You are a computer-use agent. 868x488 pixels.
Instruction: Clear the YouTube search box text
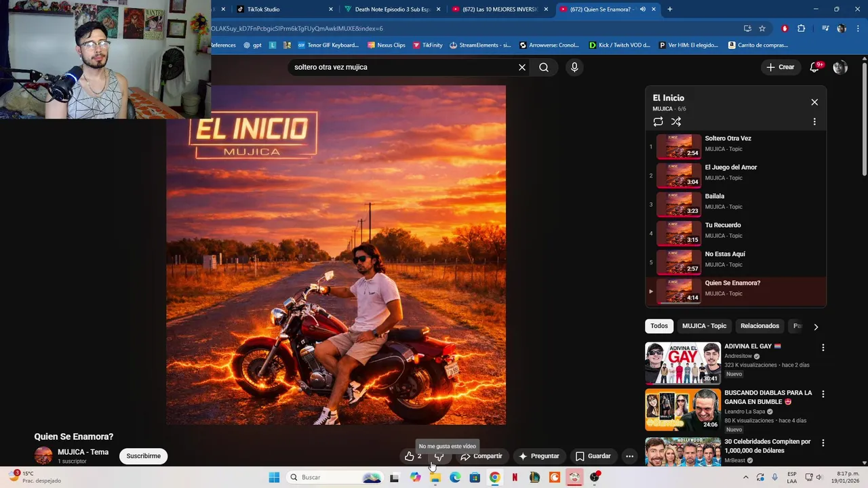(x=522, y=67)
